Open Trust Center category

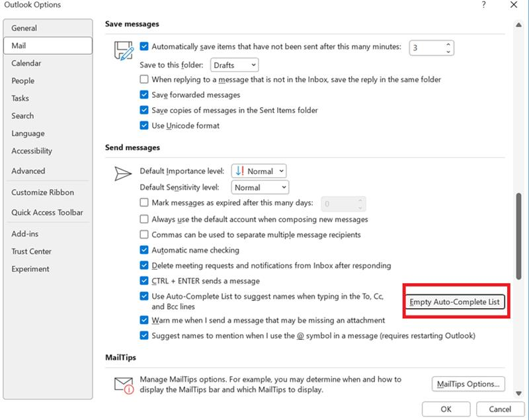(x=48, y=251)
